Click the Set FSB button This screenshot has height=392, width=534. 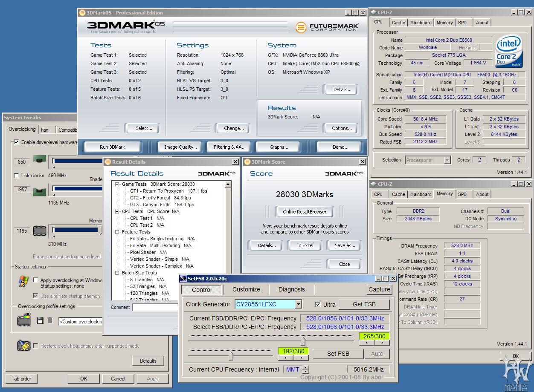pyautogui.click(x=338, y=354)
